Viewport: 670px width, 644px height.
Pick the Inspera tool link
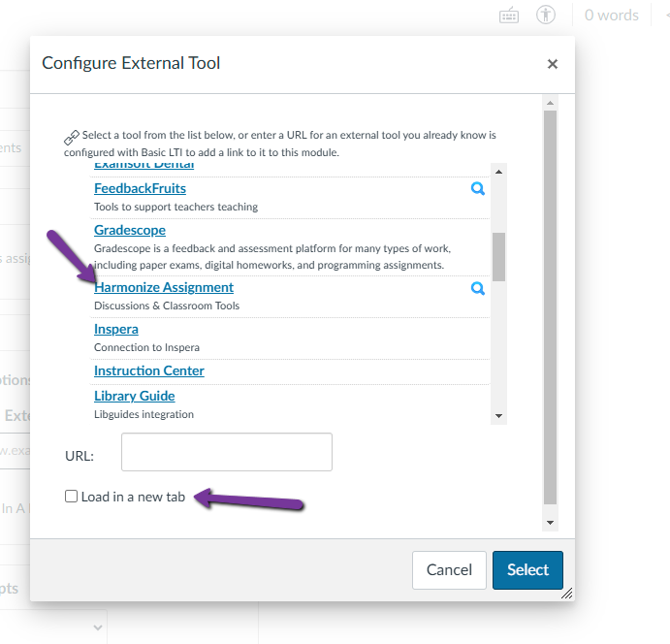click(116, 329)
